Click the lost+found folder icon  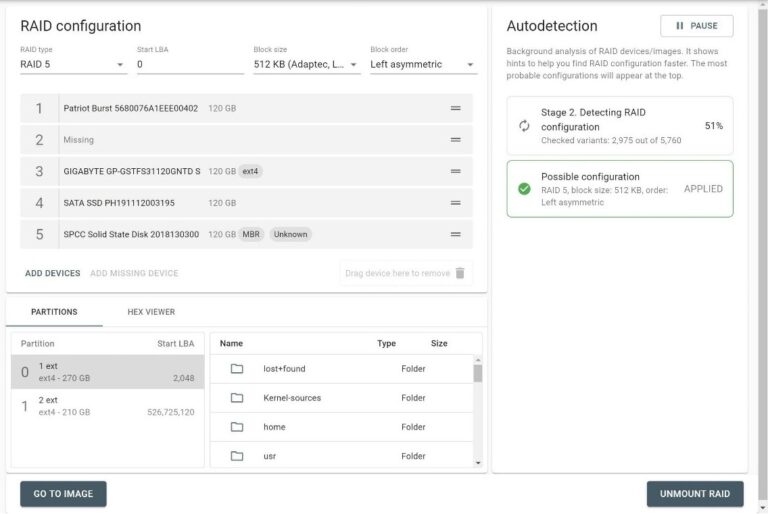(237, 369)
